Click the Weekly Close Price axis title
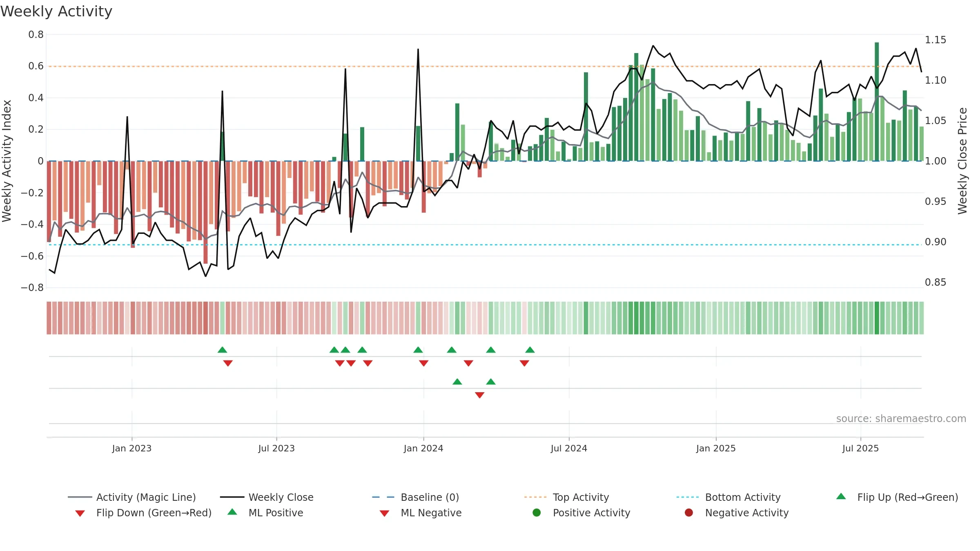Screen dimensions: 980x551 (963, 161)
